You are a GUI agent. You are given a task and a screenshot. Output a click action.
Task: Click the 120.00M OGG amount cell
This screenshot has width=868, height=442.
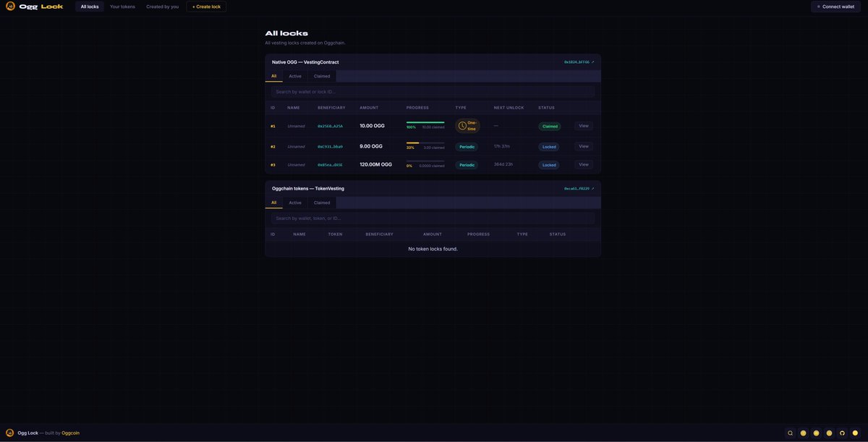375,164
